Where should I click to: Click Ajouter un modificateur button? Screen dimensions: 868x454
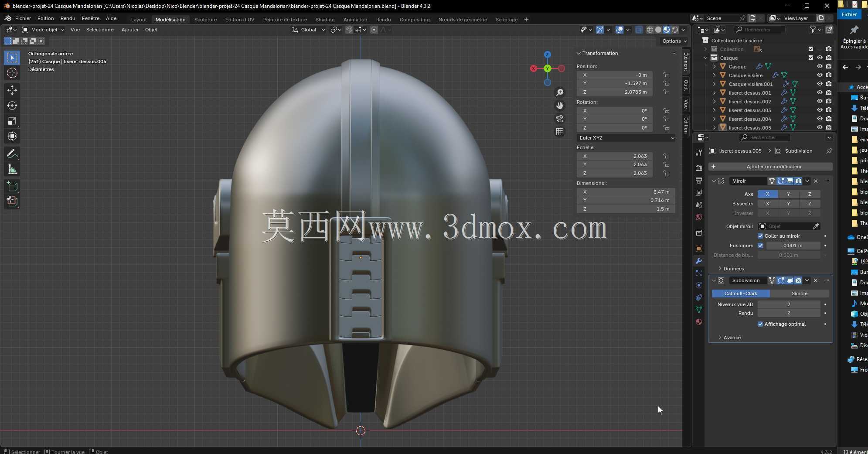click(770, 167)
